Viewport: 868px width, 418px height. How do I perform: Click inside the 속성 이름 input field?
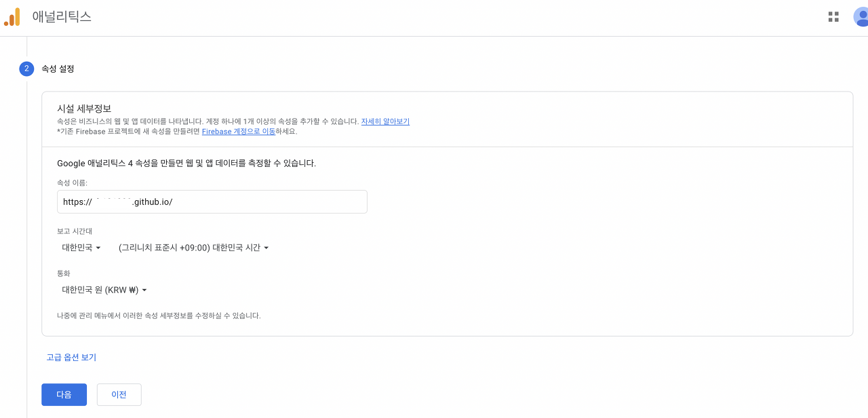[212, 202]
